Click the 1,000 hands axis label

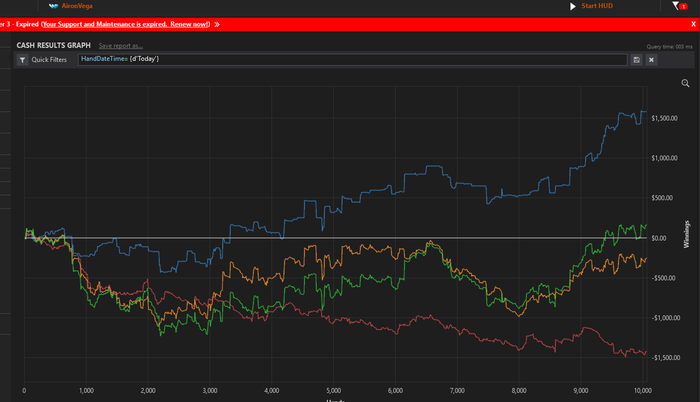[86, 390]
